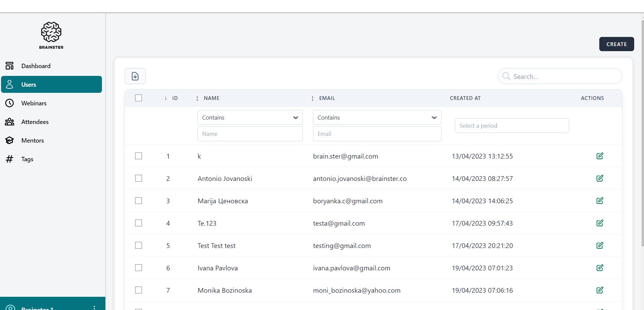Open edit icon for brain.ster@gmail.com row
The image size is (644, 310).
click(x=600, y=156)
